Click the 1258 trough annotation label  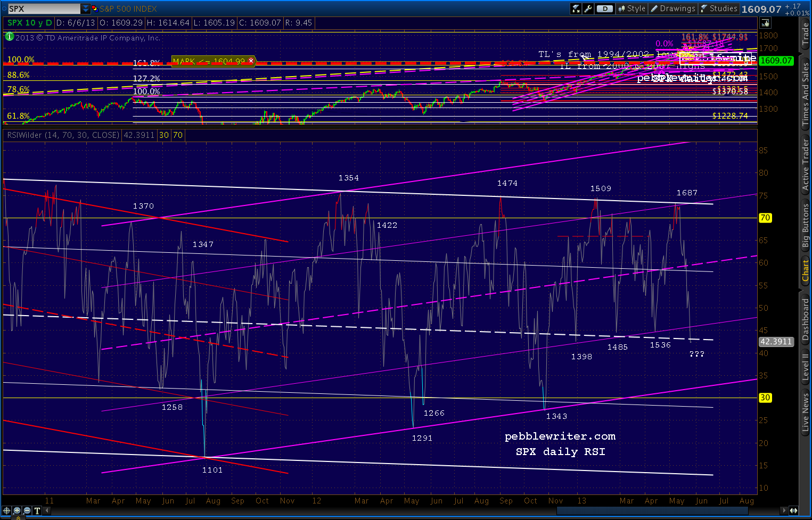click(173, 407)
